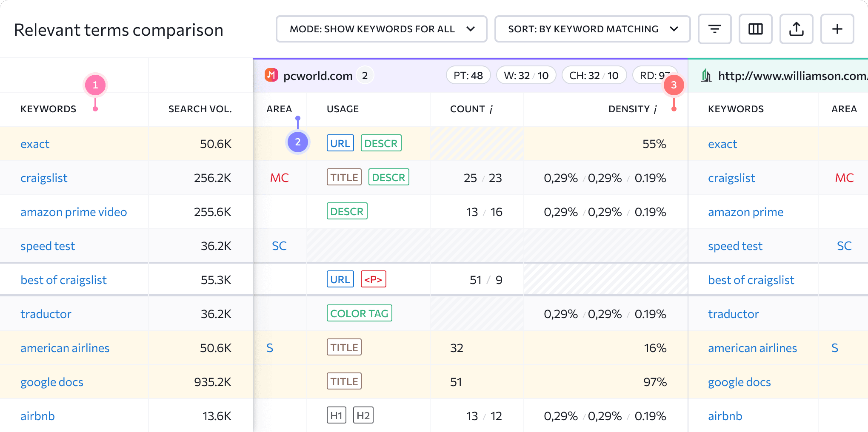Click the TITLE tag in google docs row

pos(344,381)
